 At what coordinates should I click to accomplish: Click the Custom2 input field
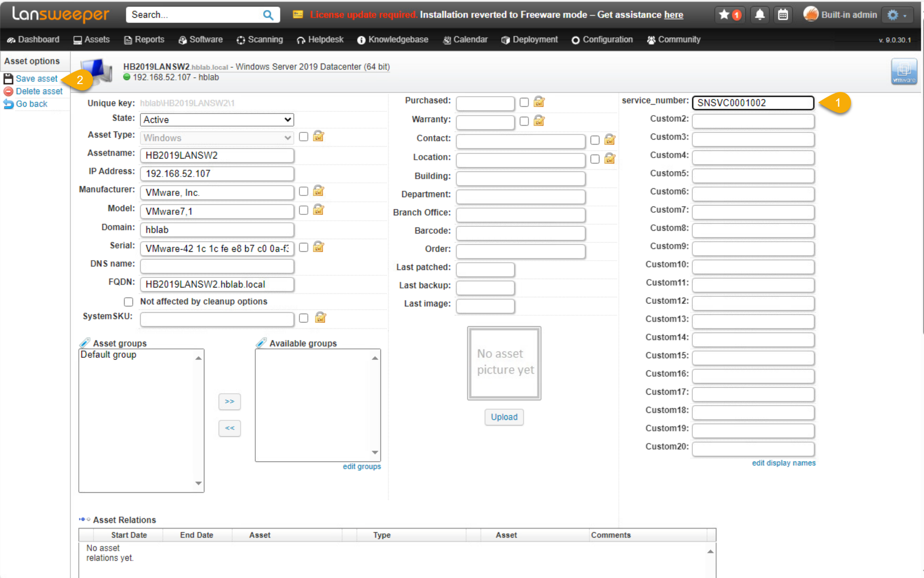[753, 121]
